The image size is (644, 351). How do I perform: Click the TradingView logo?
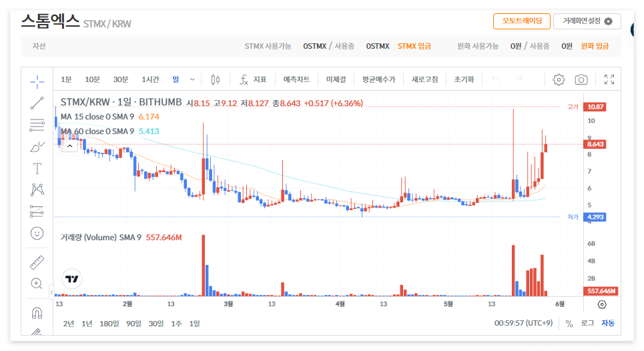tap(72, 279)
